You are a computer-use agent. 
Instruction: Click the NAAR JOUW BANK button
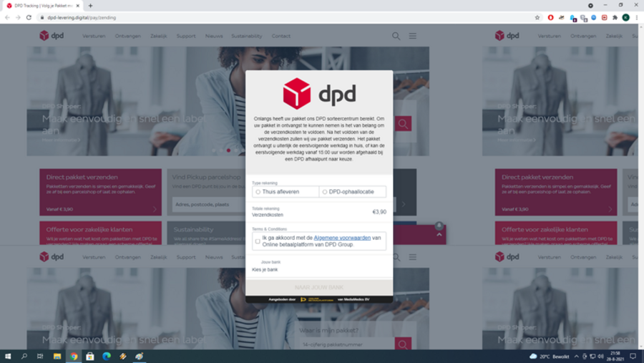click(x=319, y=287)
